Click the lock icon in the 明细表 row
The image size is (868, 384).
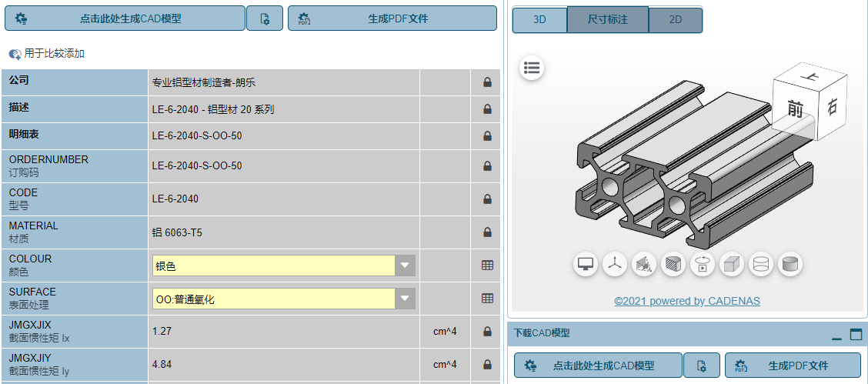[487, 135]
